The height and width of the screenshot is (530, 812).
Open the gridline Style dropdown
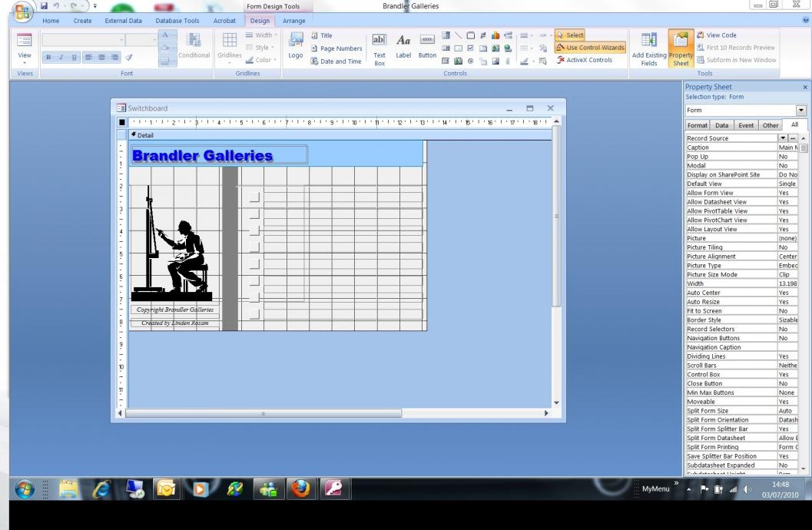(x=260, y=48)
